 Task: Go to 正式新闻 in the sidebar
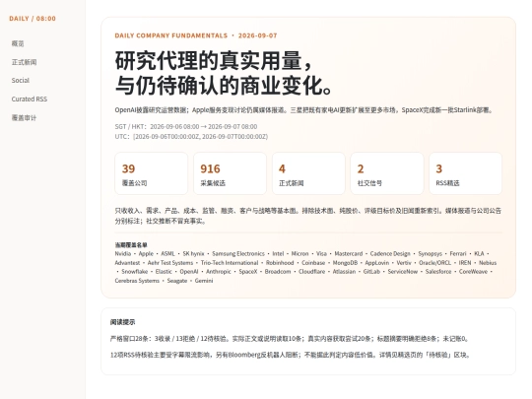[24, 62]
